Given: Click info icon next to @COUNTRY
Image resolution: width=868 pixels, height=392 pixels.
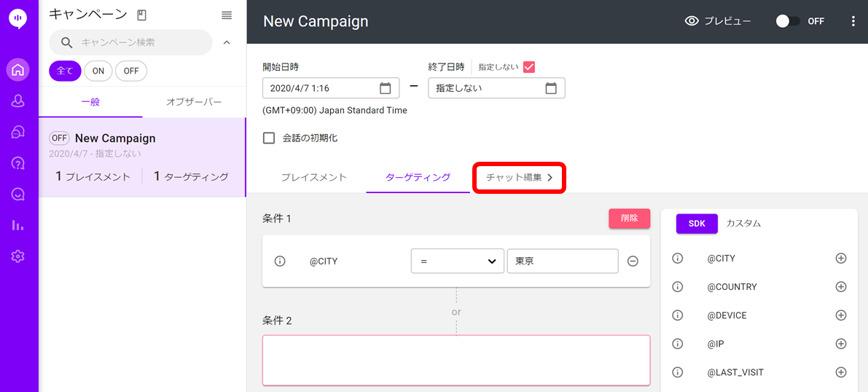Looking at the screenshot, I should [x=677, y=287].
